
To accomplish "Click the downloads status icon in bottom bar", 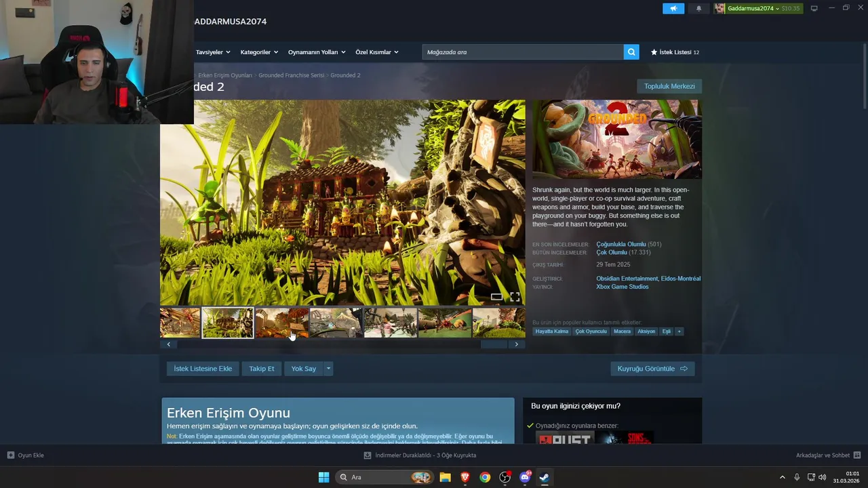I will click(368, 455).
